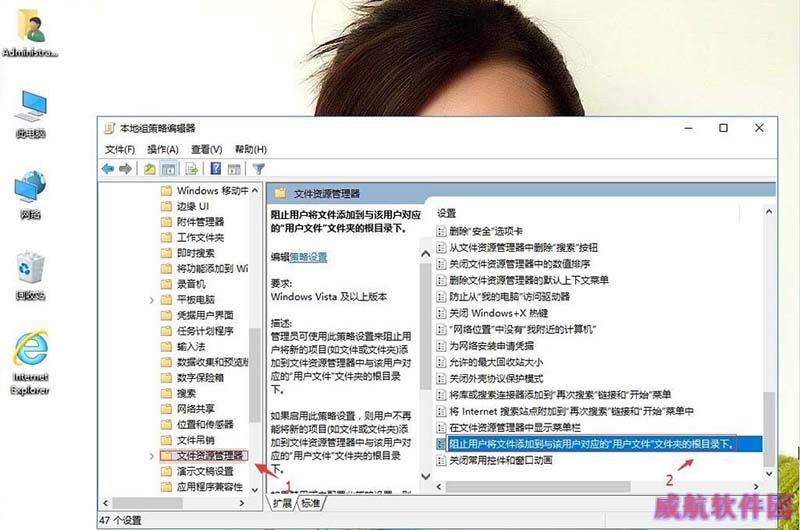Select the 位置和传感器 tree item

(205, 424)
